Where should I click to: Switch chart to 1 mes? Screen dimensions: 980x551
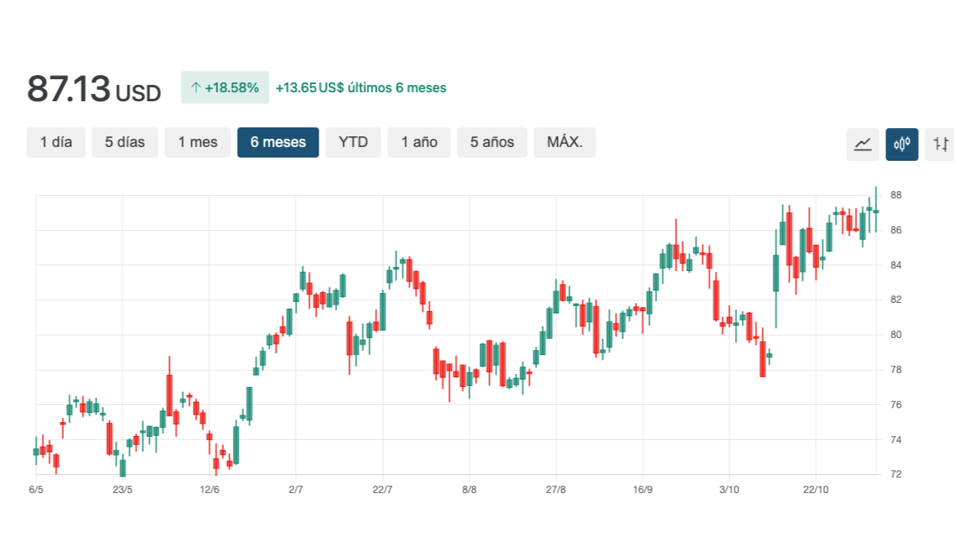coord(198,142)
